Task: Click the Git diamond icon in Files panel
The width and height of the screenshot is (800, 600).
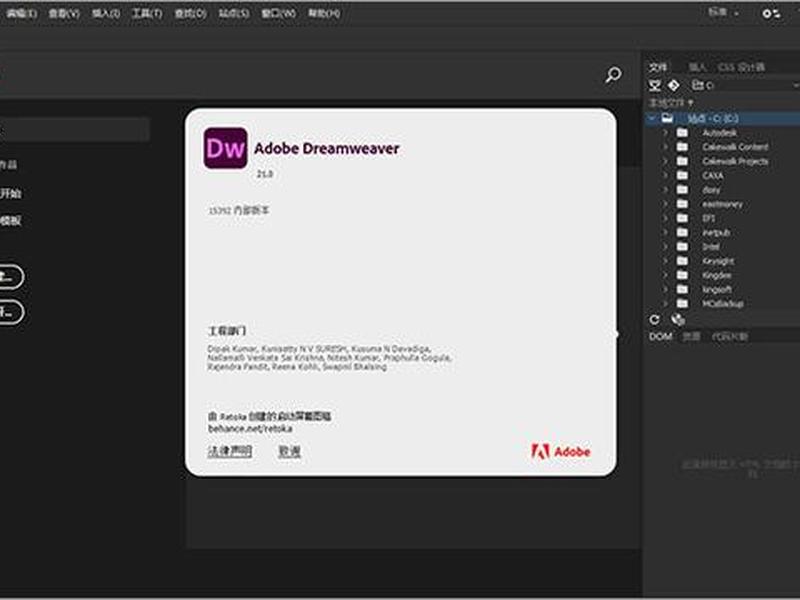Action: (x=673, y=85)
